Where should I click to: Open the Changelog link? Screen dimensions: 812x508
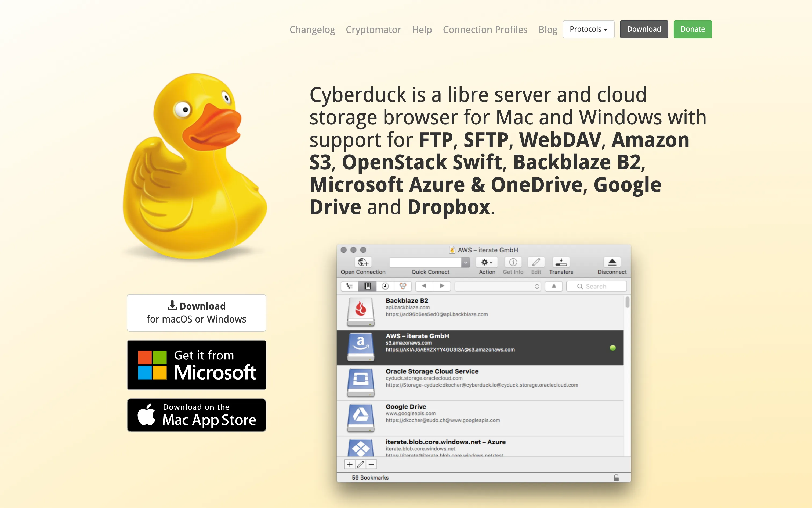pyautogui.click(x=312, y=30)
